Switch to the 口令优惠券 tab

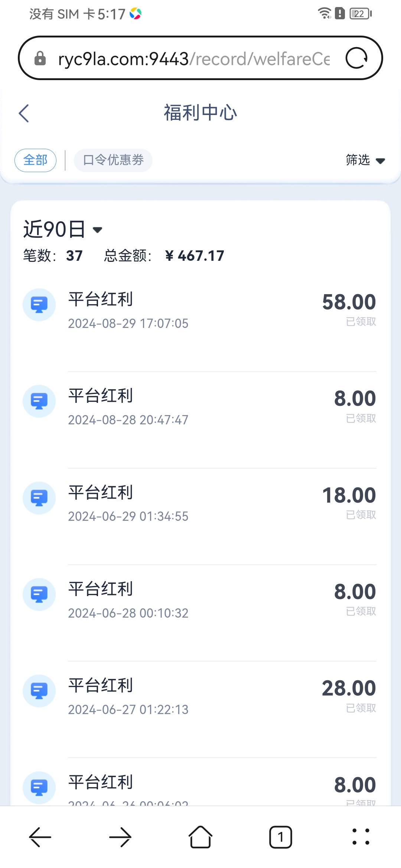pos(113,160)
